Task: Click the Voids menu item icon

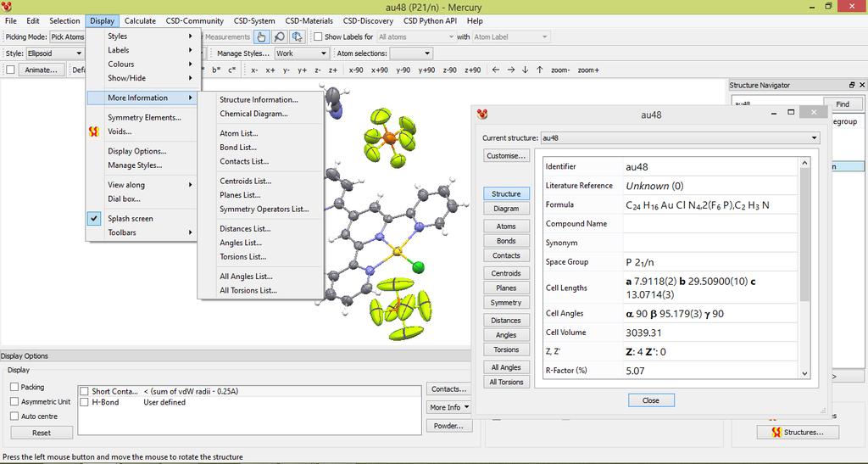Action: tap(94, 131)
